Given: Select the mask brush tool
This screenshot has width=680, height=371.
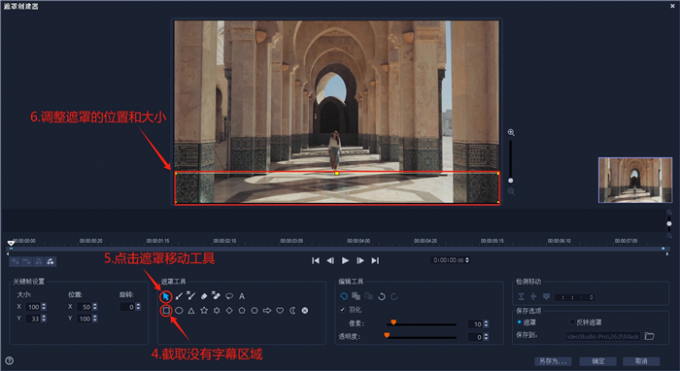Looking at the screenshot, I should [x=179, y=296].
